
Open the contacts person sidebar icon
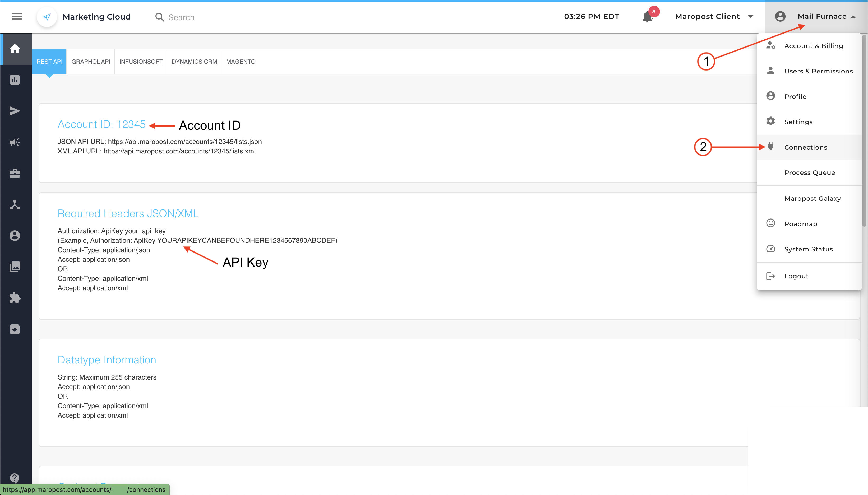[15, 236]
